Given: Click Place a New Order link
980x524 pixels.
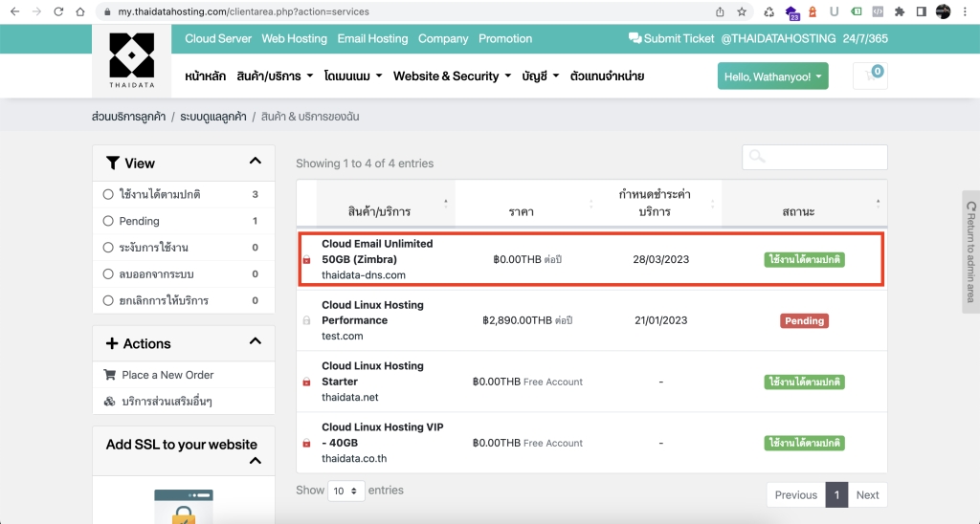Looking at the screenshot, I should tap(167, 375).
